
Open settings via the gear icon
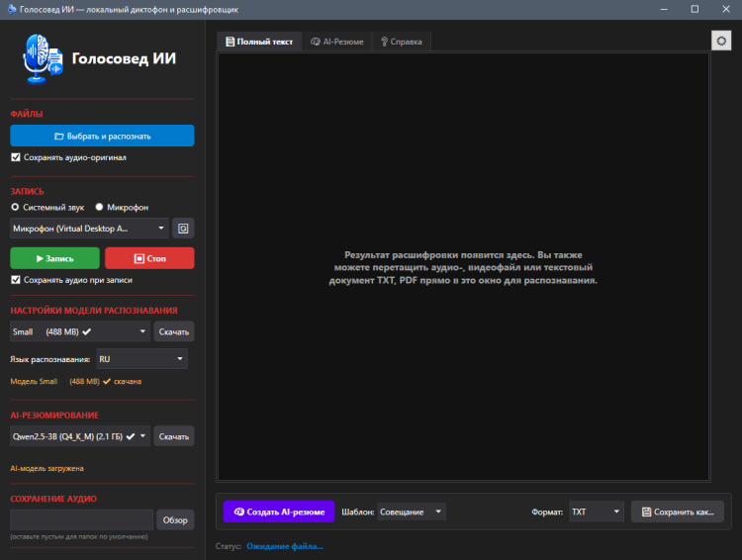720,41
